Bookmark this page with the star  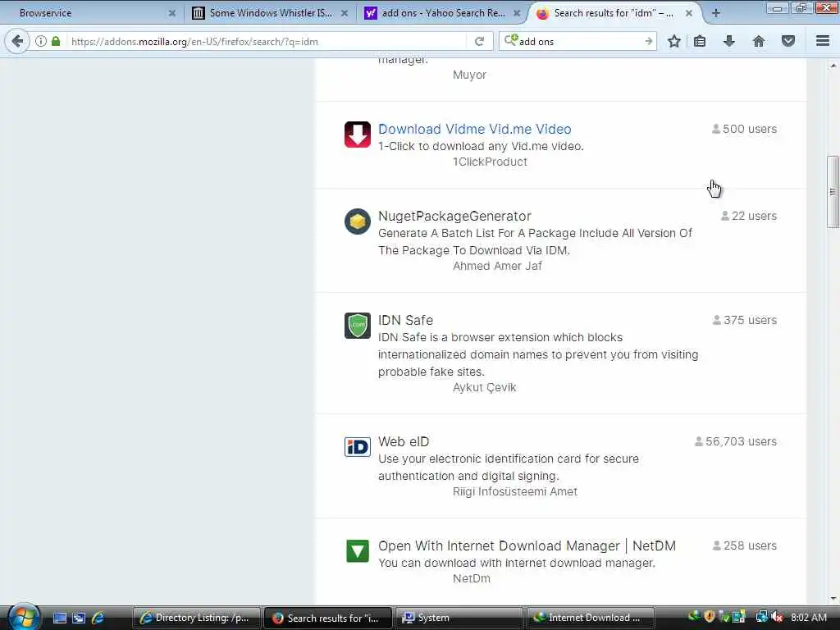674,41
